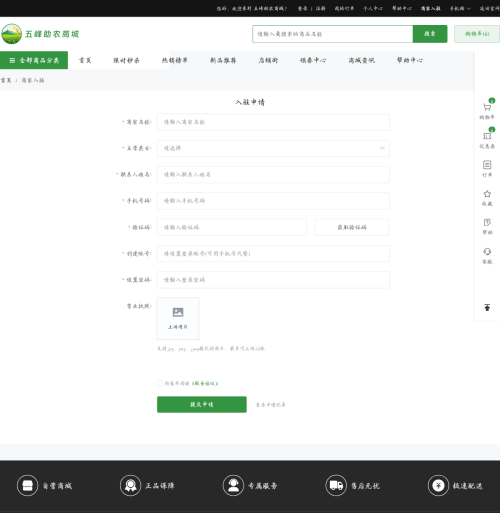Open the coupon icon in the sidebar
This screenshot has height=513, width=500.
point(487,136)
